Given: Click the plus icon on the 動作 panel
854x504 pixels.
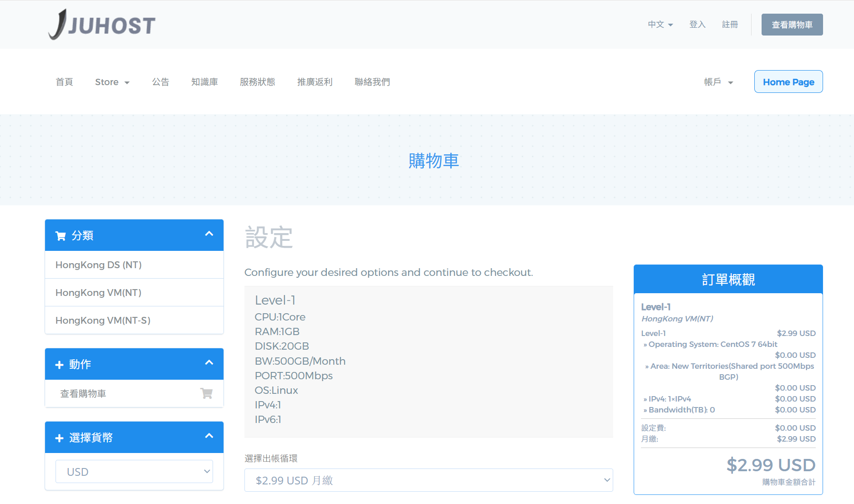Looking at the screenshot, I should [x=59, y=364].
